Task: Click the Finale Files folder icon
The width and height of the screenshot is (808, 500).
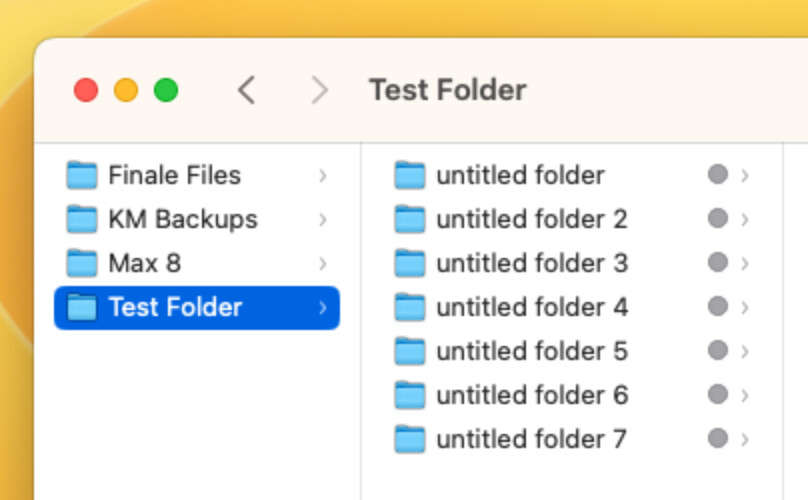Action: click(81, 176)
